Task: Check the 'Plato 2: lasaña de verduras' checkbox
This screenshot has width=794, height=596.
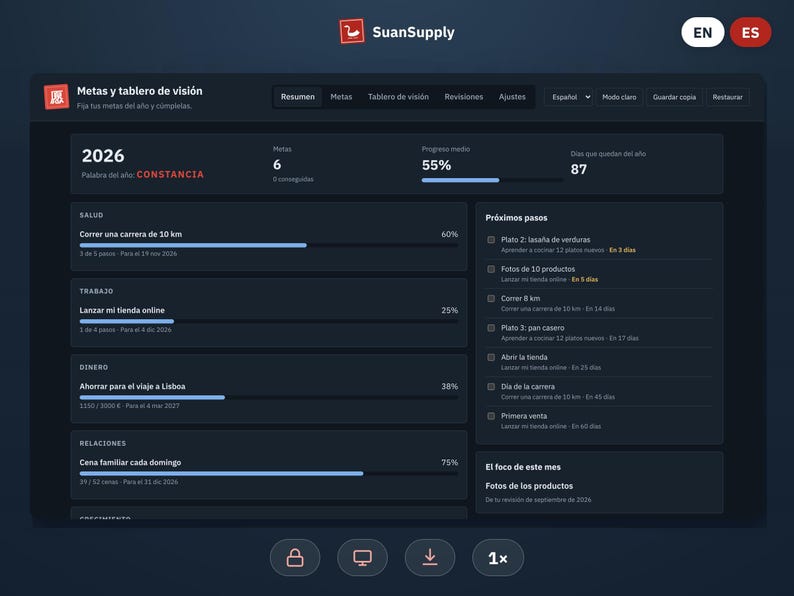Action: pos(491,240)
